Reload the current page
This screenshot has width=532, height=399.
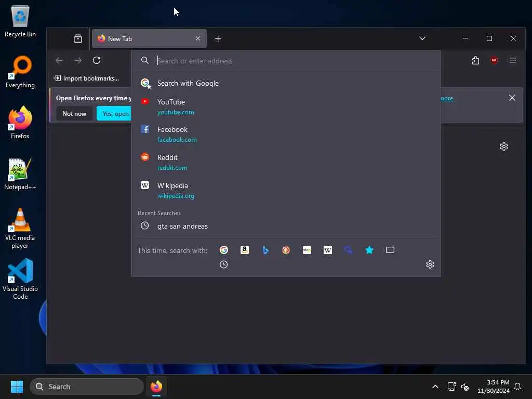(x=97, y=60)
